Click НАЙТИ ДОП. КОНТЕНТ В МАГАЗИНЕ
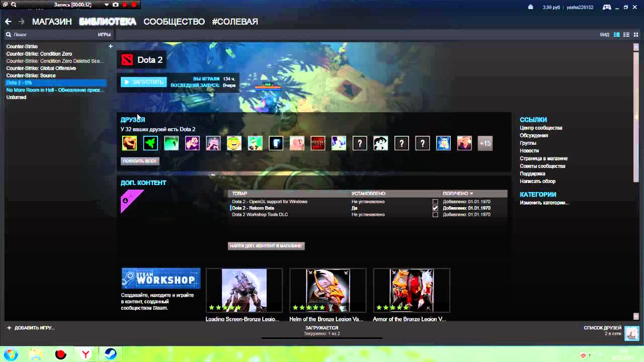Screen dimensions: 644x362 click(x=266, y=246)
